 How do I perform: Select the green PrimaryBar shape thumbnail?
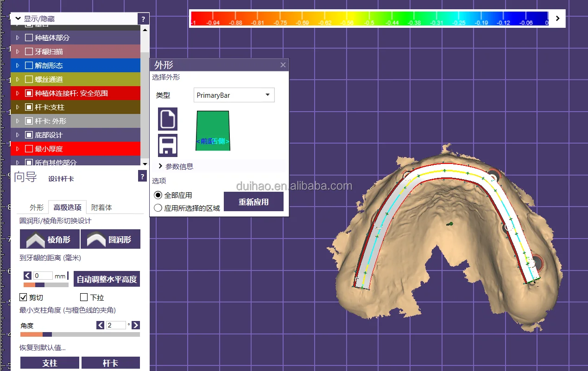click(x=213, y=131)
